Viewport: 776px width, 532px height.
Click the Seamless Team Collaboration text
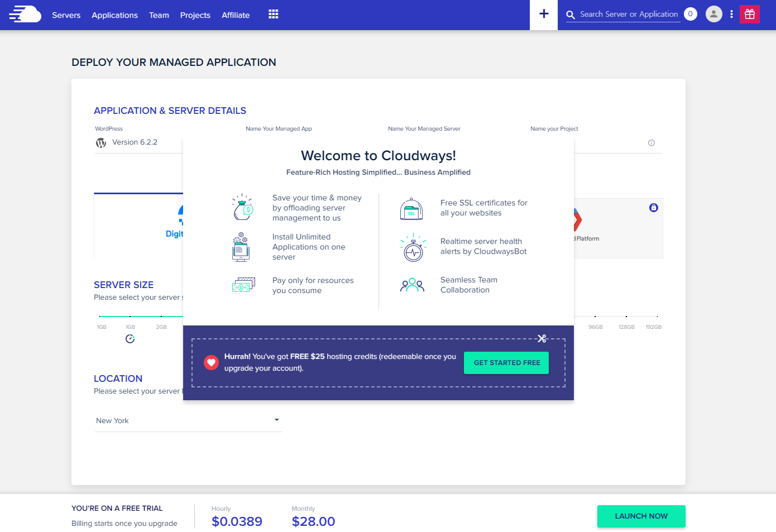tap(469, 285)
